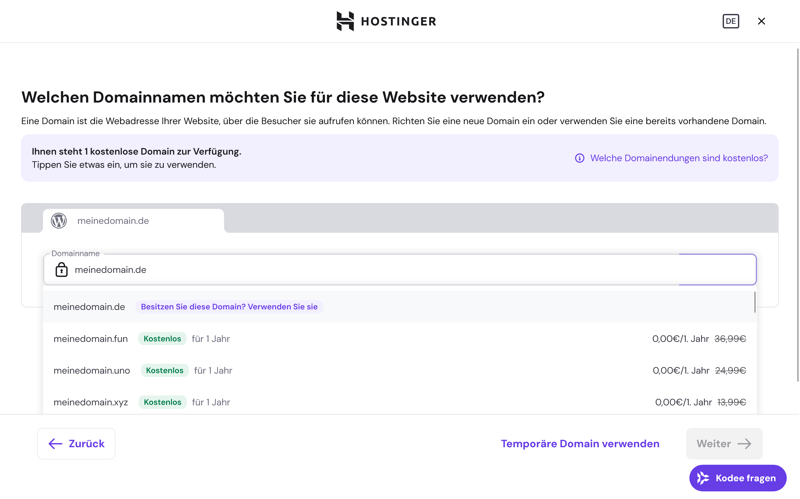Pick the meinedomain.uno suggestion

91,371
